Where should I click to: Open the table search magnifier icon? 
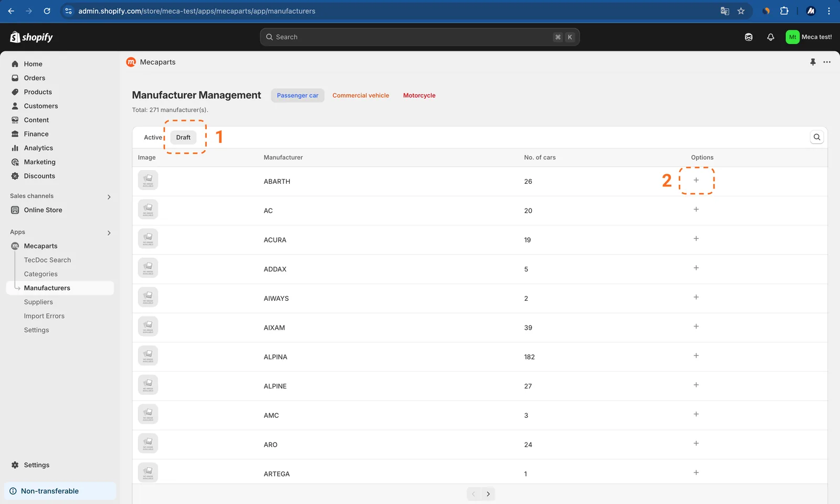click(x=817, y=137)
